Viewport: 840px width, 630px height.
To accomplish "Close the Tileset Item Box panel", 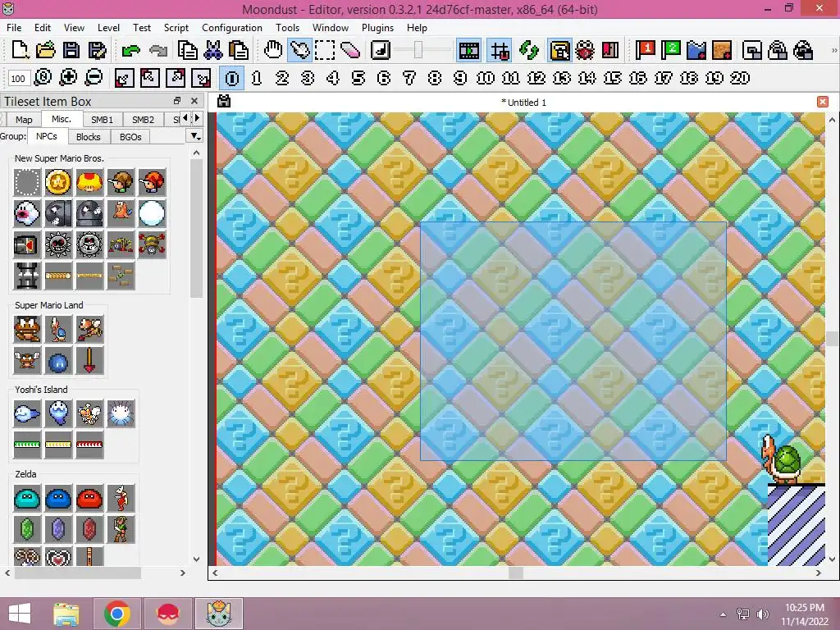I will point(194,101).
